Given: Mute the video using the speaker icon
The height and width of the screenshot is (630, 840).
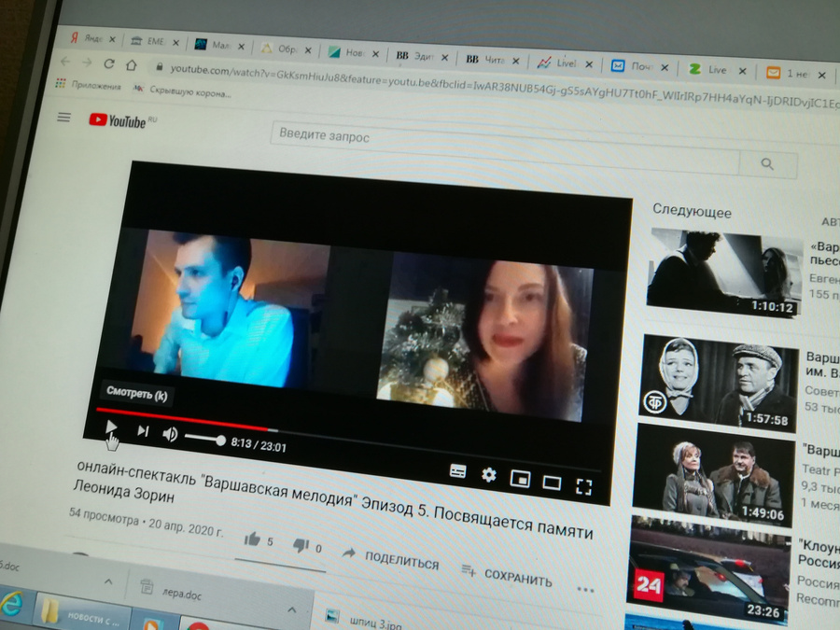Looking at the screenshot, I should coord(170,434).
